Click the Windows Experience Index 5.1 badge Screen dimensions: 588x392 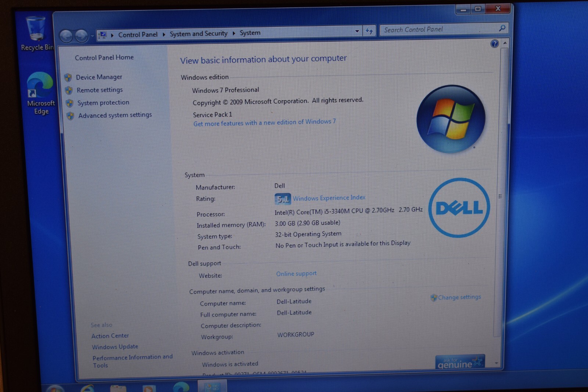[283, 199]
